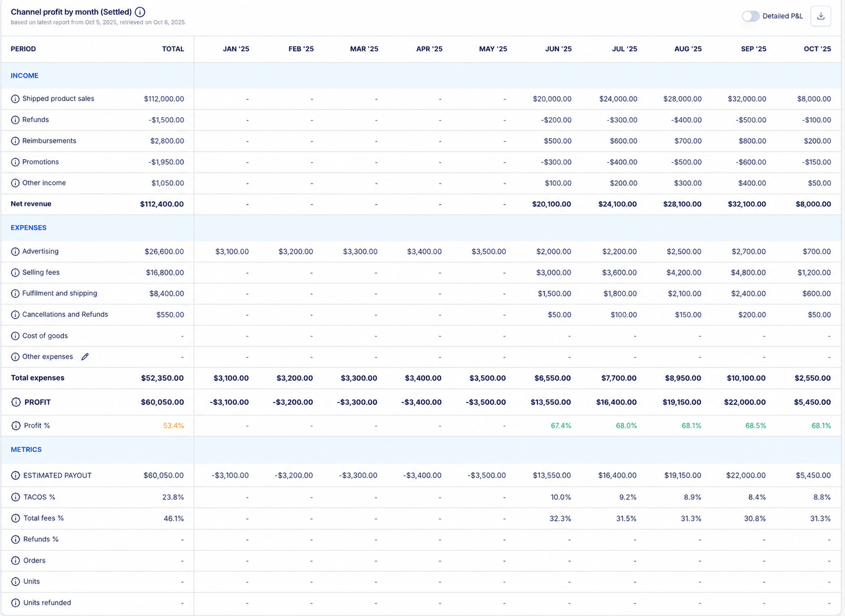Select the INCOME section header

(25, 76)
